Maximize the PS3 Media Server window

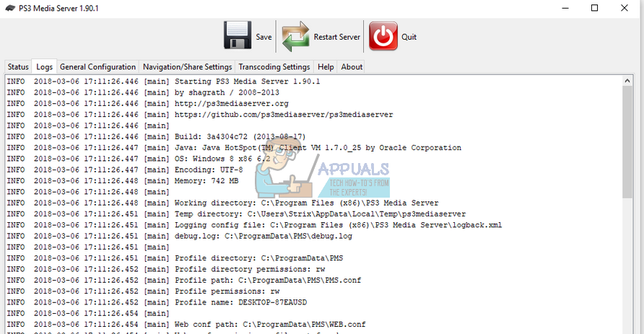[594, 8]
